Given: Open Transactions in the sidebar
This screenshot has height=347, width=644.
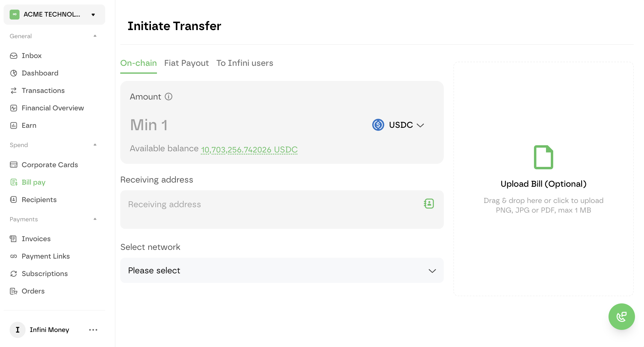Looking at the screenshot, I should (x=43, y=91).
